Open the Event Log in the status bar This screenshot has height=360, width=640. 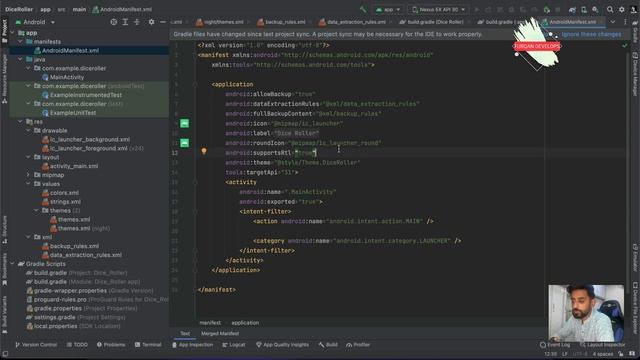[555, 345]
